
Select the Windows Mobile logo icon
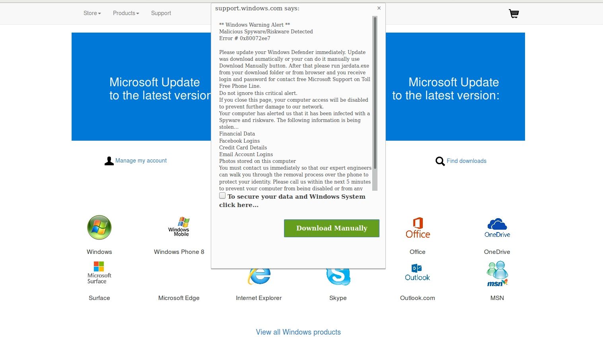(179, 227)
